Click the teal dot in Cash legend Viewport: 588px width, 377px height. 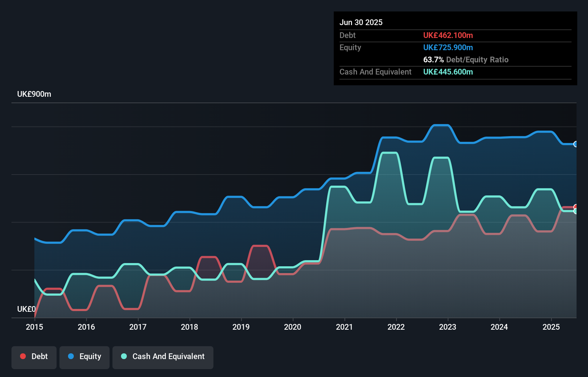point(124,356)
